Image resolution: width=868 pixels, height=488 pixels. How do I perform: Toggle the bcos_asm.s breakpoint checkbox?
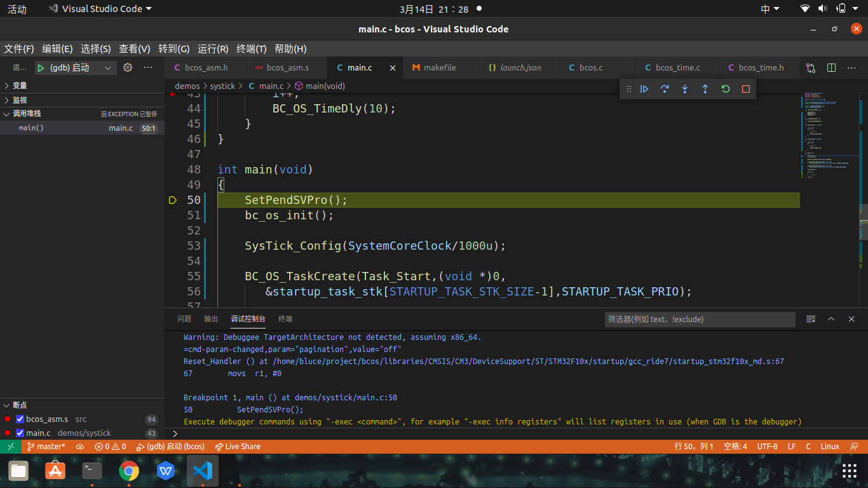(20, 419)
